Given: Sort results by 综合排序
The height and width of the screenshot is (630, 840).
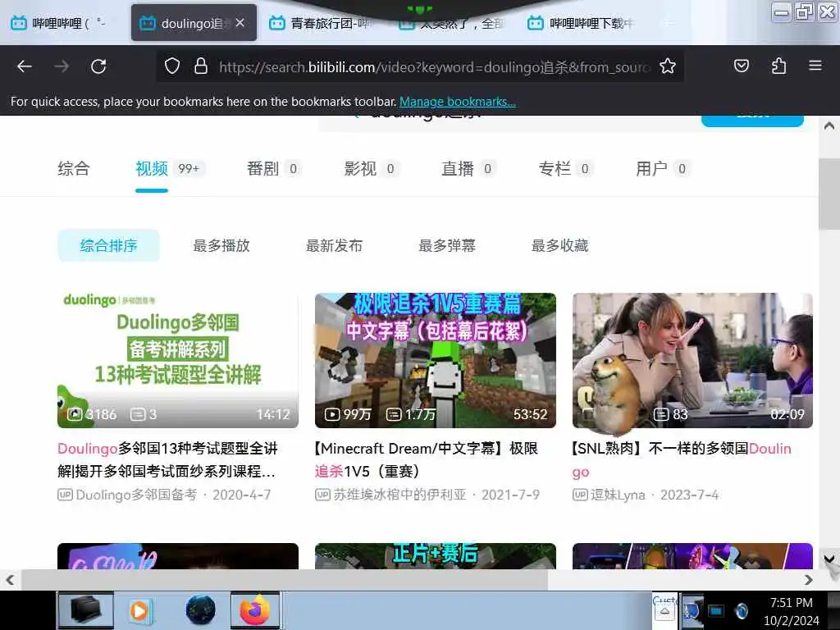Looking at the screenshot, I should pos(109,245).
